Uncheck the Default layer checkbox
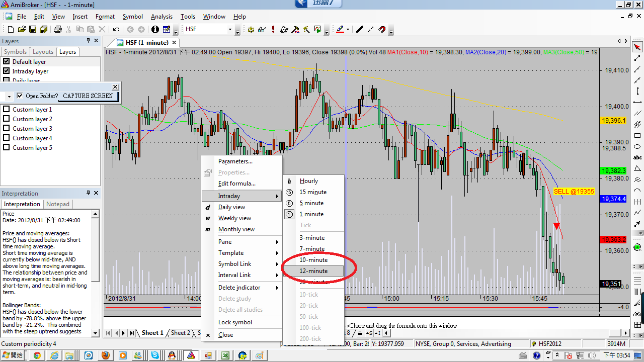The height and width of the screenshot is (362, 644). (7, 61)
